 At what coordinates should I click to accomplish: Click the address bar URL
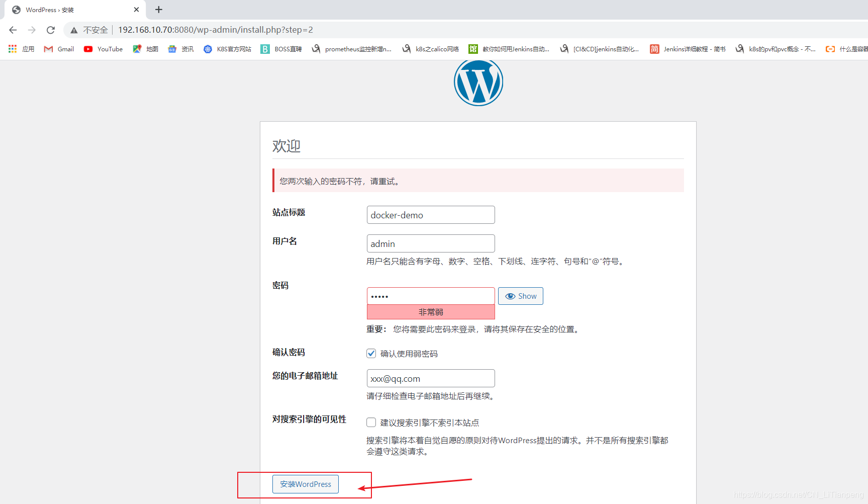point(216,30)
